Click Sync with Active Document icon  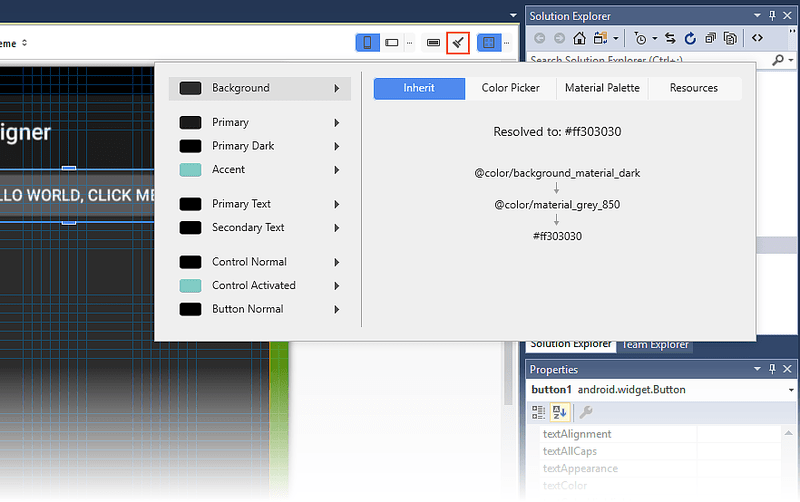(x=670, y=38)
